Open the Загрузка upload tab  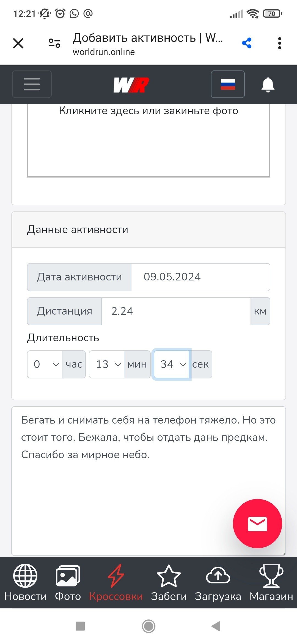(218, 583)
